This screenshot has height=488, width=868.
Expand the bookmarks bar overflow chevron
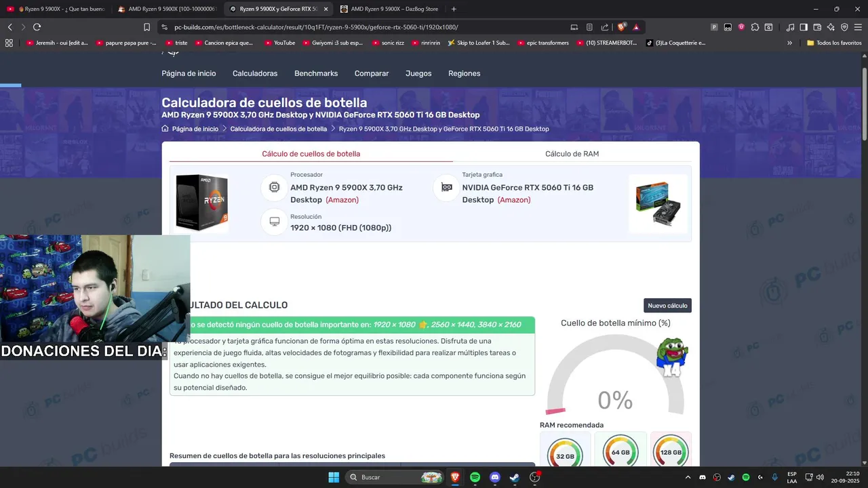[x=789, y=43]
